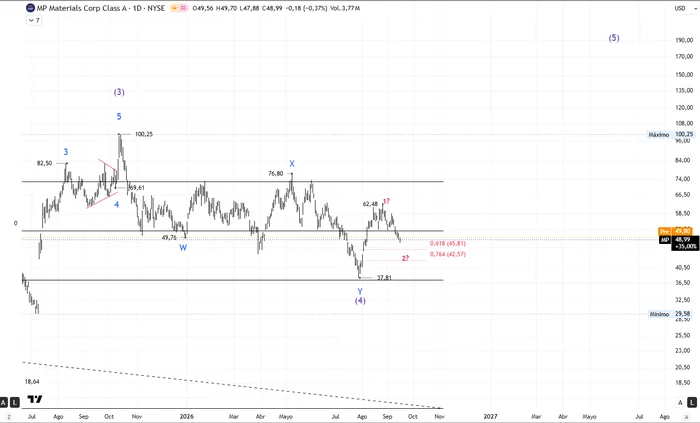Click the Máximo 100,25 price scale label
The height and width of the screenshot is (423, 700).
pos(671,134)
